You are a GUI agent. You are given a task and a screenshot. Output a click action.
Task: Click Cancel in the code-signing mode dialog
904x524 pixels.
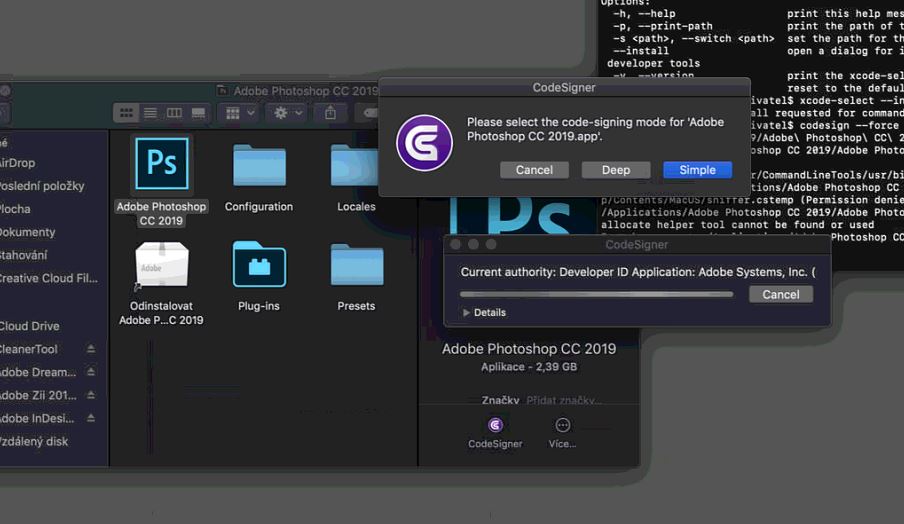click(534, 170)
